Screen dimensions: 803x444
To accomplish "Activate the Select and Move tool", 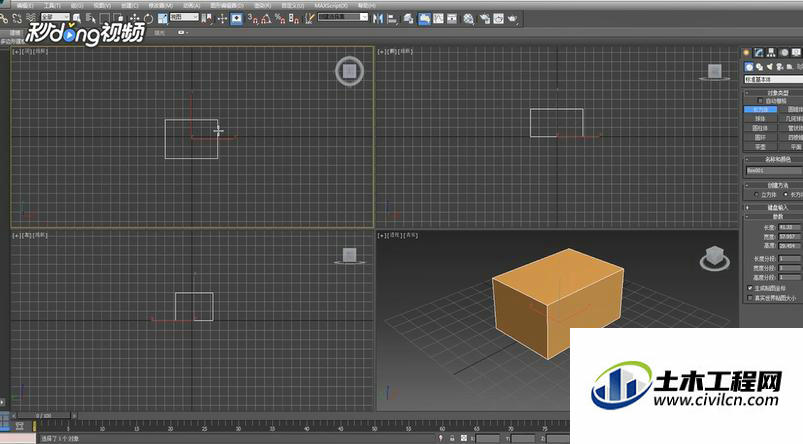I will click(135, 19).
